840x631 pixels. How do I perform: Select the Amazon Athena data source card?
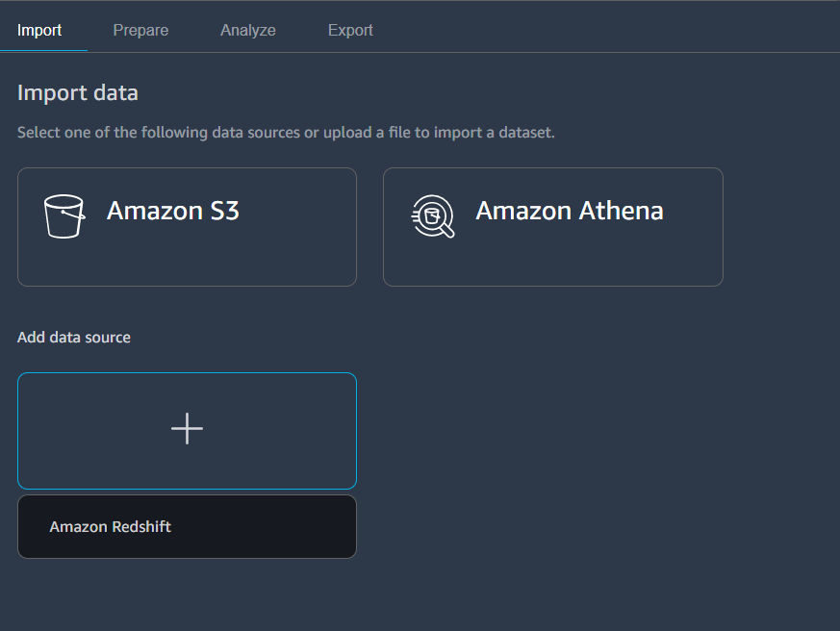tap(553, 227)
